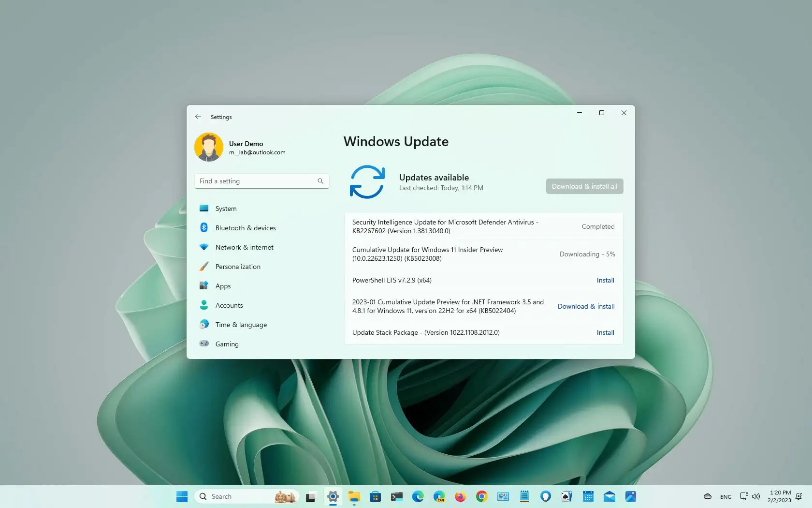Open the clock showing 1:20 PM
The image size is (812, 508).
(780, 496)
